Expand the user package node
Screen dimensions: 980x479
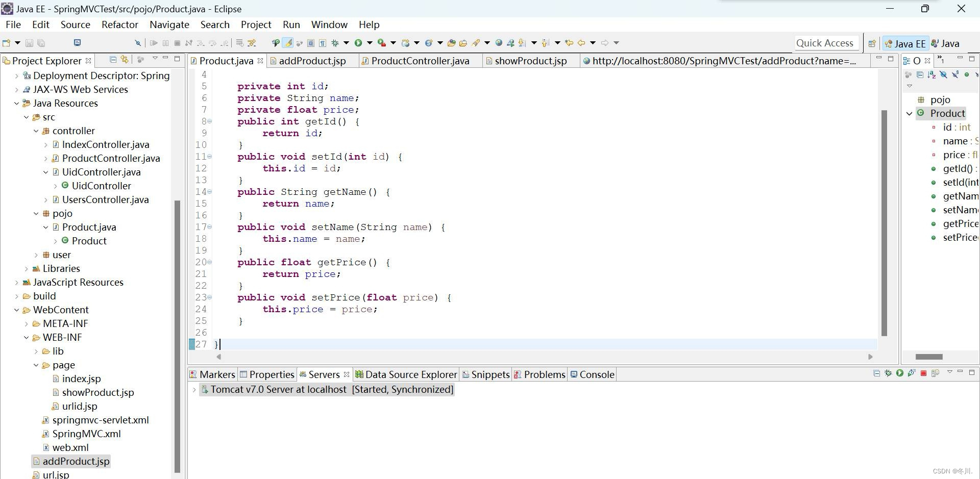pos(36,255)
